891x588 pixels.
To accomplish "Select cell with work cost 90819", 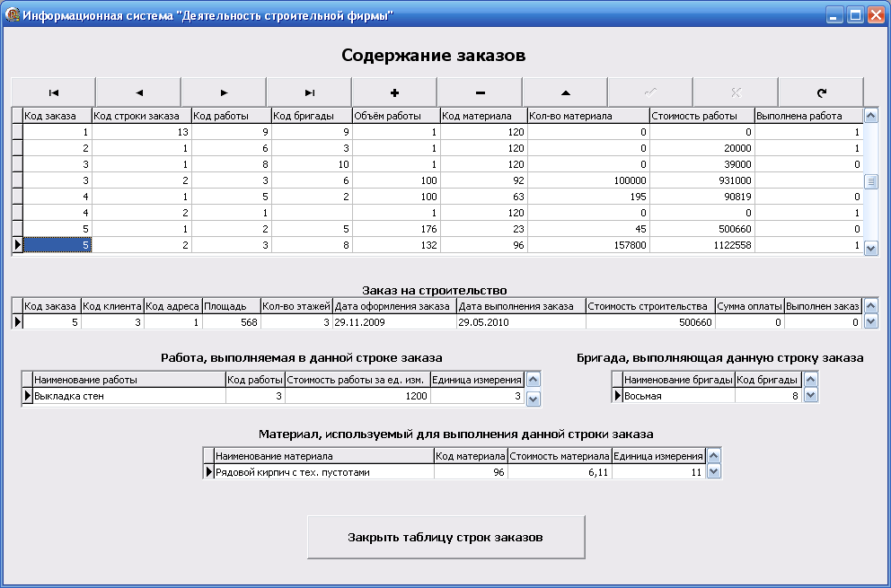I will 701,197.
